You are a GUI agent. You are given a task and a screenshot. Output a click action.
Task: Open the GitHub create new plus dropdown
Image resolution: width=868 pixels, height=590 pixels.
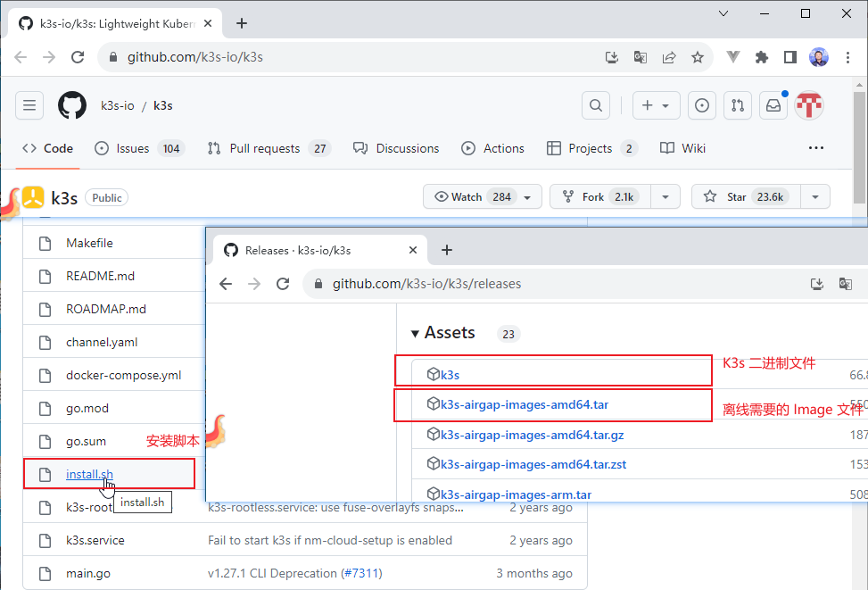656,105
